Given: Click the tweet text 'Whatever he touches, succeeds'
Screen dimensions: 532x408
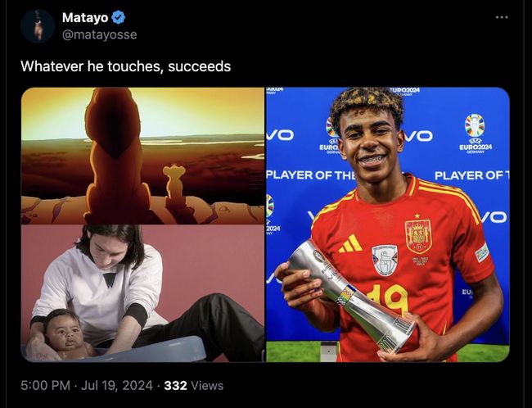Looking at the screenshot, I should tap(126, 66).
